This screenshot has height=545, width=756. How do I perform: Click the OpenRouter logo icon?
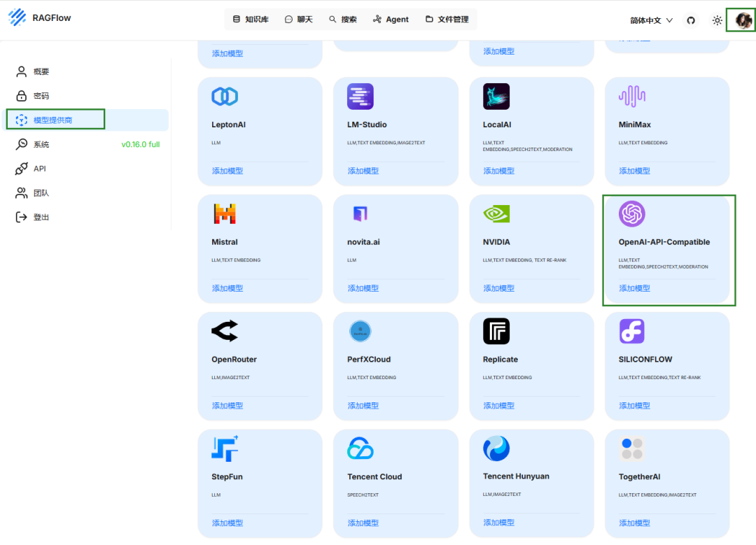[x=225, y=331]
